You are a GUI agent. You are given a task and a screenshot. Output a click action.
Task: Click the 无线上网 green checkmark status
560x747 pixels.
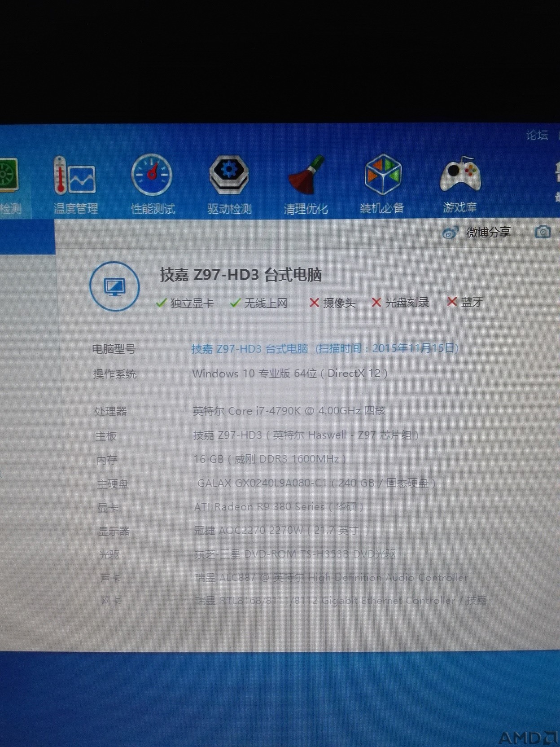pyautogui.click(x=258, y=303)
